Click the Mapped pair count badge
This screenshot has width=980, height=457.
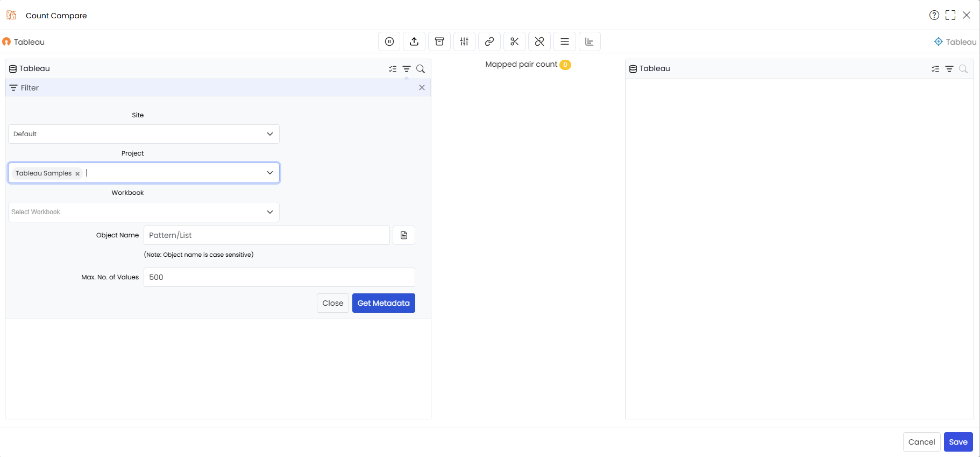coord(565,65)
